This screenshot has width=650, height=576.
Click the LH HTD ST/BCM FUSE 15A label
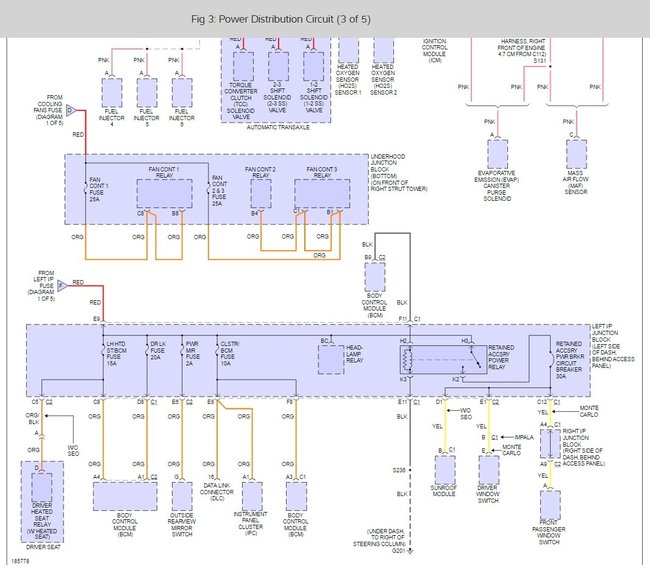[x=116, y=353]
